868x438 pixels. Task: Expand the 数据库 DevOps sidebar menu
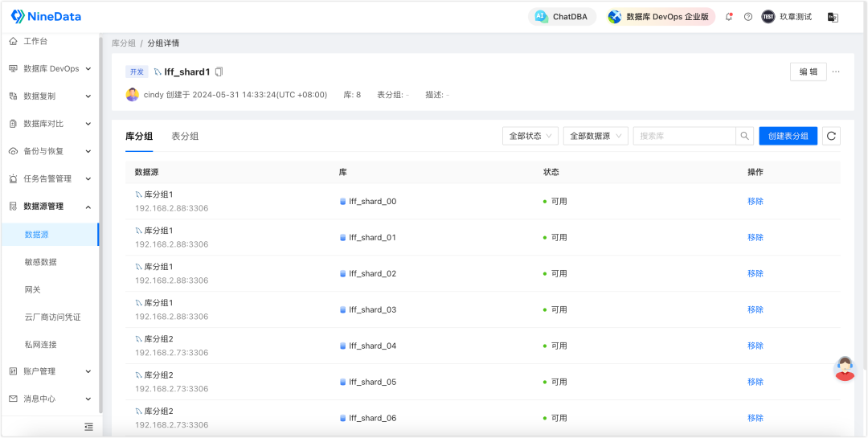(50, 68)
